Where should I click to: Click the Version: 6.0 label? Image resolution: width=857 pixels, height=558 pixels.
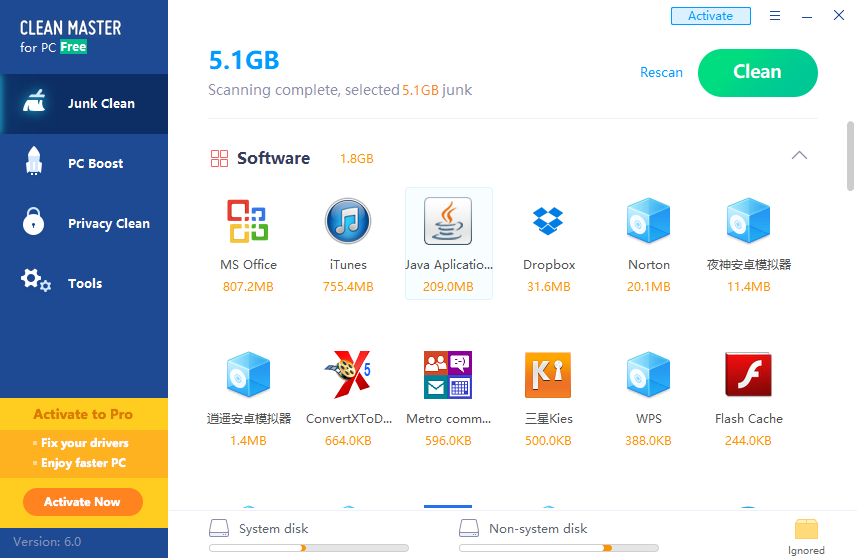tap(47, 542)
